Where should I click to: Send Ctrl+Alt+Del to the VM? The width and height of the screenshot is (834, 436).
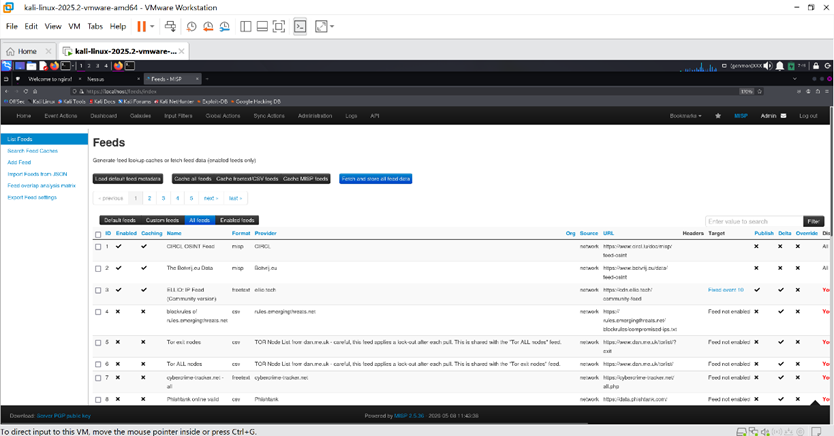coord(170,26)
